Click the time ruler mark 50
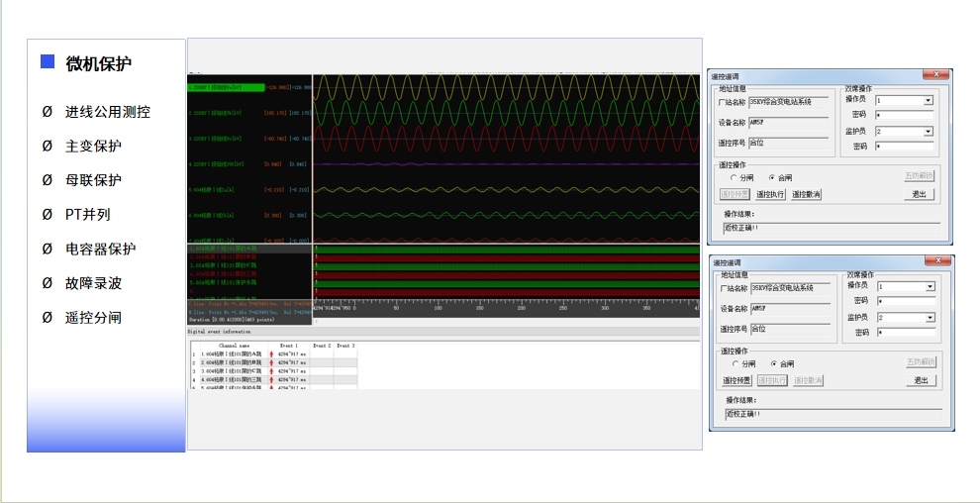 pyautogui.click(x=396, y=308)
